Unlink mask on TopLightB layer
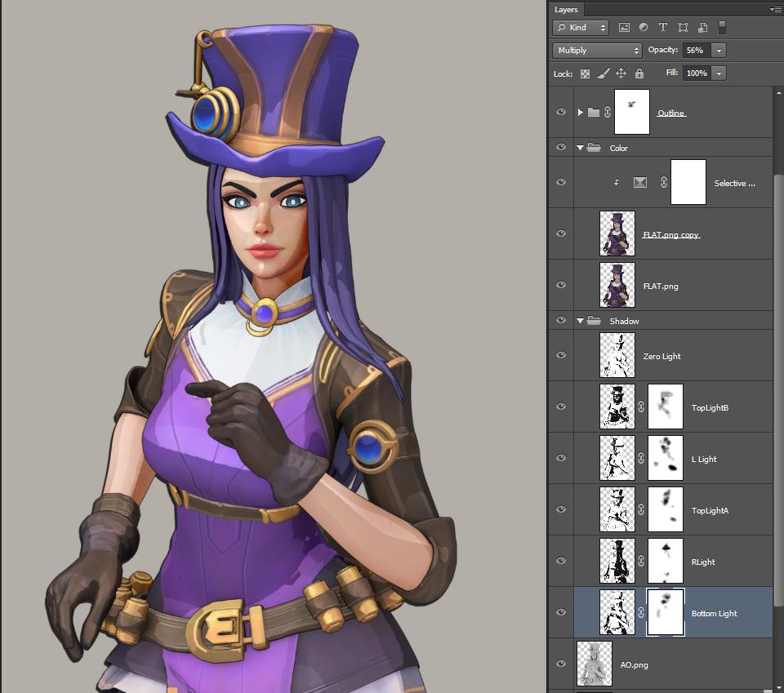This screenshot has height=693, width=784. click(641, 406)
